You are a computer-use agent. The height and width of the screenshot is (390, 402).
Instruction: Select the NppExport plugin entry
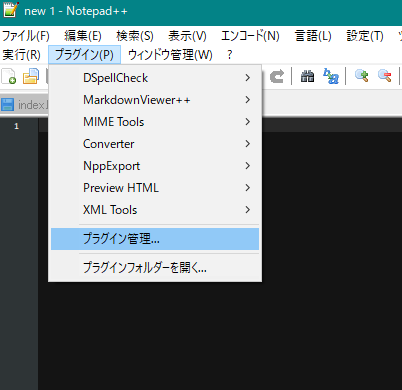pyautogui.click(x=155, y=166)
